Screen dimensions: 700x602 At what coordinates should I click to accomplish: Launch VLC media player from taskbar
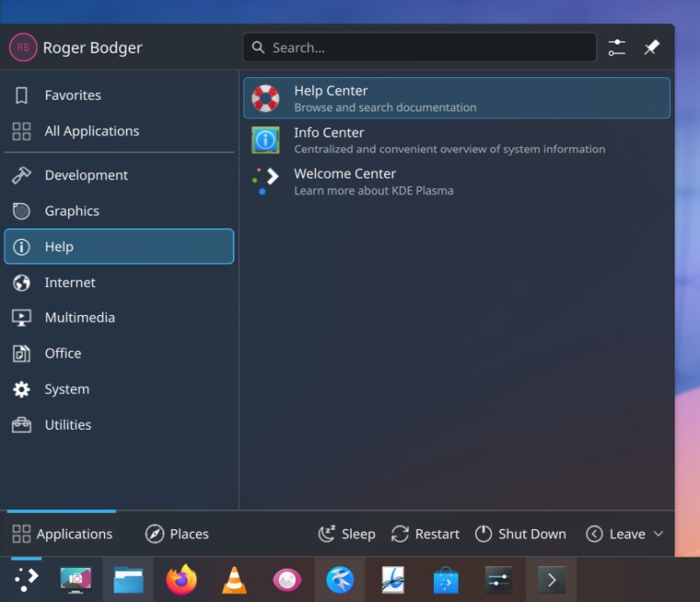pos(234,579)
